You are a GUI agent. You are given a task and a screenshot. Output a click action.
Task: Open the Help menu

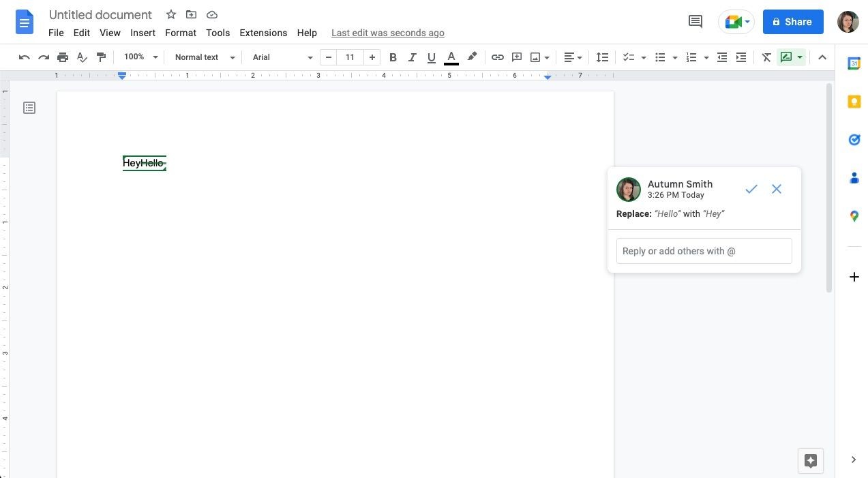pyautogui.click(x=307, y=33)
